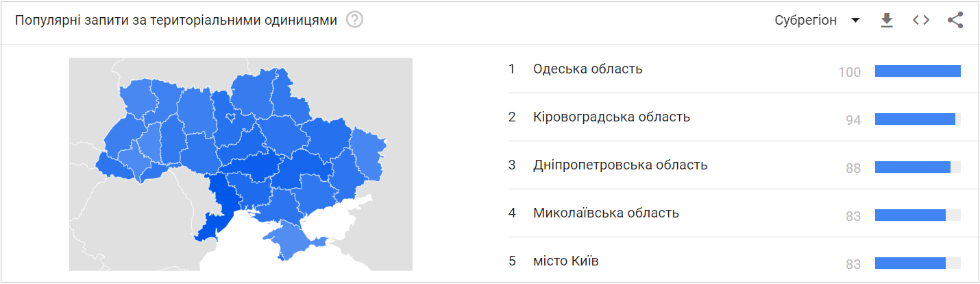
Task: Choose Миколаївська область from the ranking
Action: (606, 213)
